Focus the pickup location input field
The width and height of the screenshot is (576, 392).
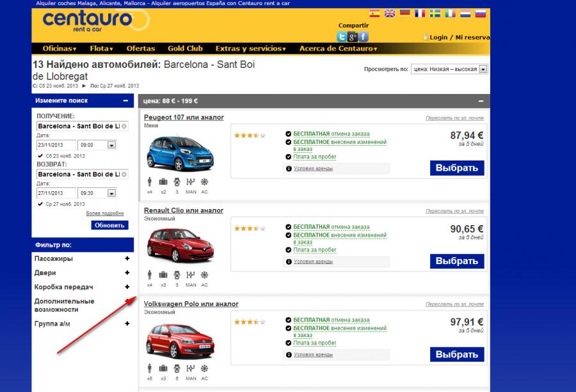click(x=83, y=126)
